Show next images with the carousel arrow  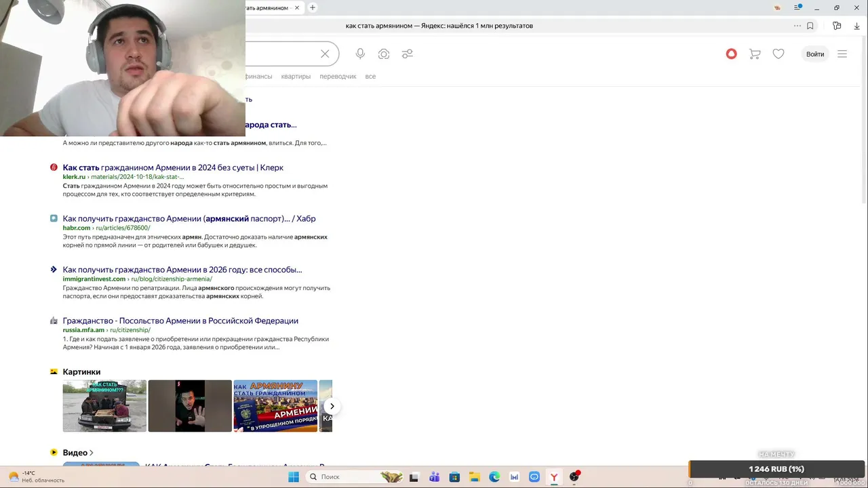(x=332, y=406)
